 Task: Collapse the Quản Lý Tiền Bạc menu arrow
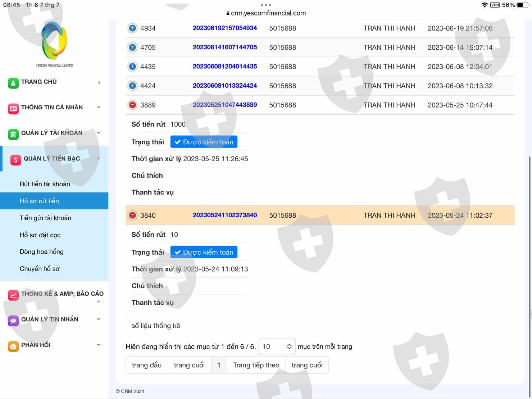click(99, 159)
